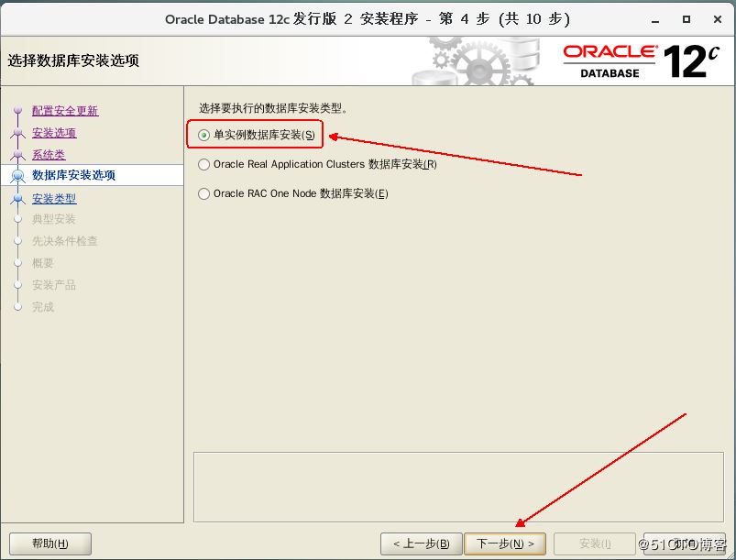736x560 pixels.
Task: Select Oracle RAC One Node 数据库安装 option
Action: [204, 194]
